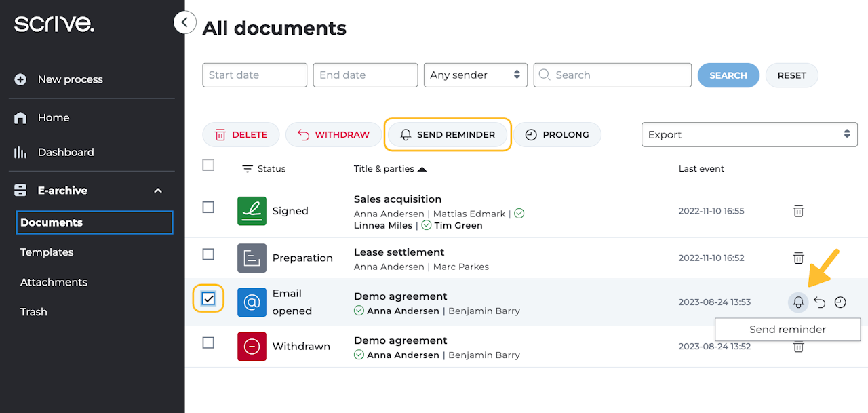Viewport: 868px width, 413px height.
Task: Click the red Withdrawn status icon
Action: click(252, 346)
